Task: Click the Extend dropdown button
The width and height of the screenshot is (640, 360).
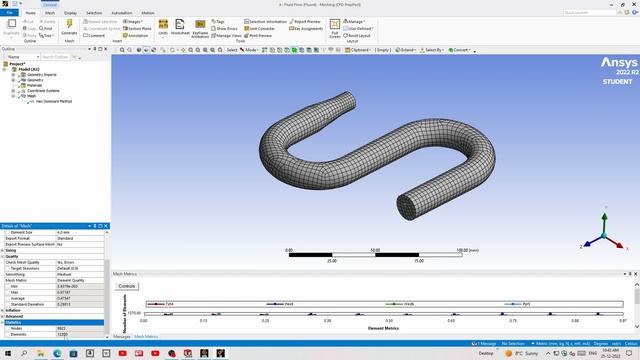Action: coord(406,50)
